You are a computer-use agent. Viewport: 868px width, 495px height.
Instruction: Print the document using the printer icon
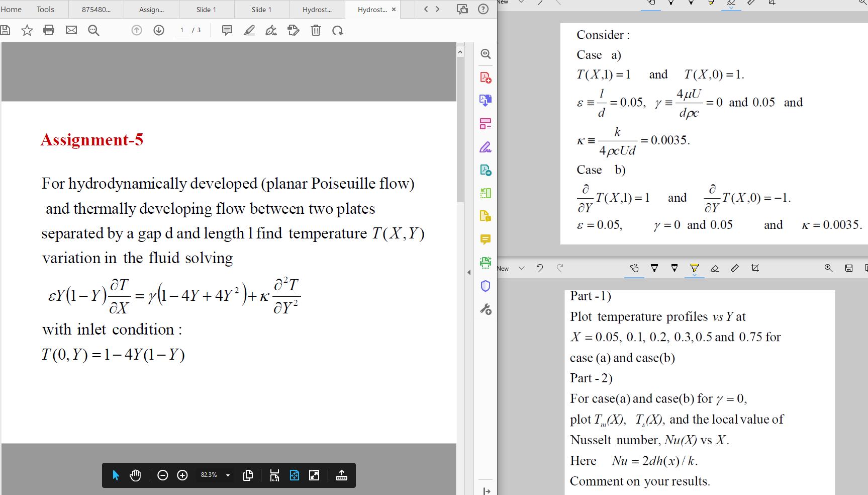pos(49,30)
